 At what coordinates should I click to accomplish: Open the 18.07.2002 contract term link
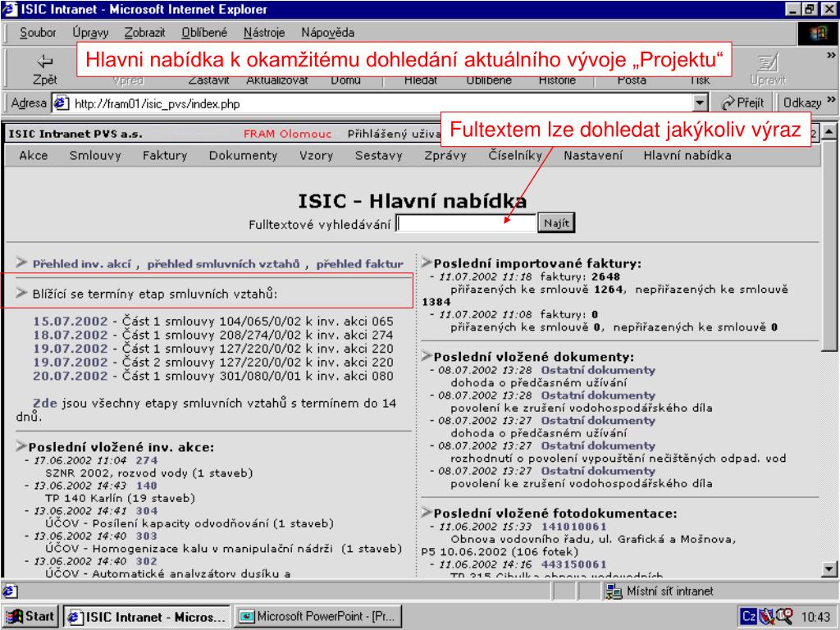tap(71, 335)
